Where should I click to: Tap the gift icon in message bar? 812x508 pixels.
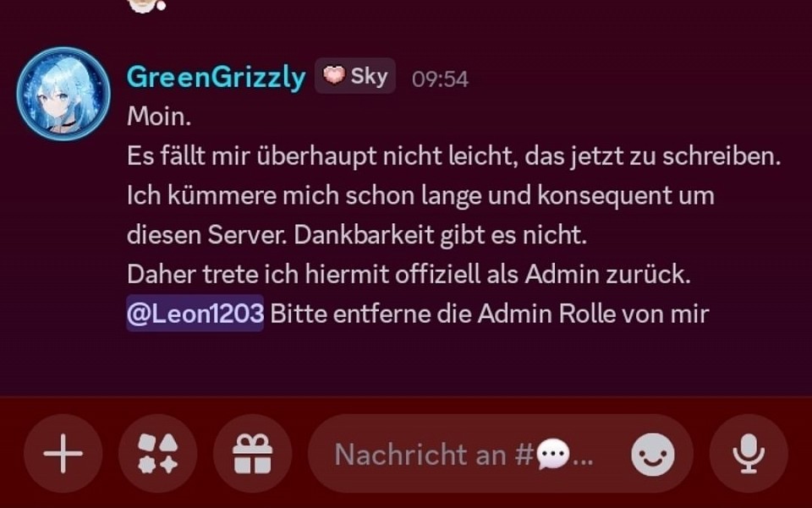tap(253, 454)
